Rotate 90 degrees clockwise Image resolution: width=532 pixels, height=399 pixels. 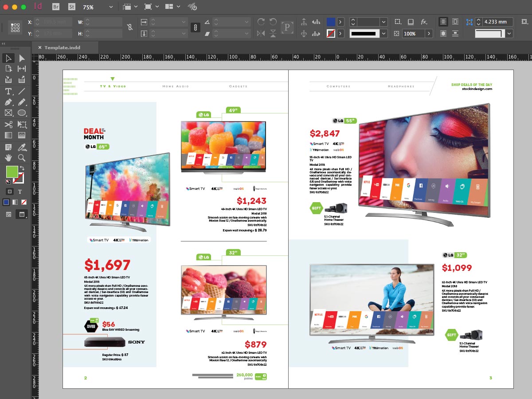[x=261, y=22]
